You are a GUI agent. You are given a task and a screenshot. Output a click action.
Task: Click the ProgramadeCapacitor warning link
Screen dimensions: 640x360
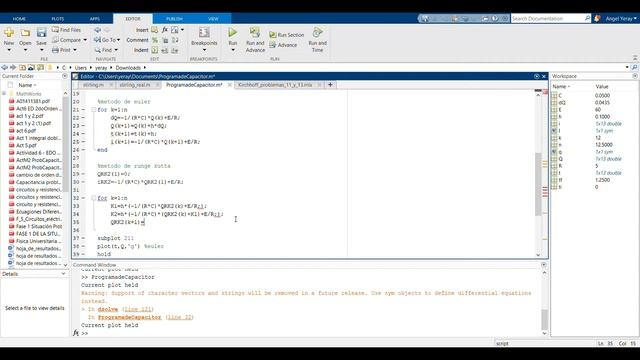click(129, 317)
